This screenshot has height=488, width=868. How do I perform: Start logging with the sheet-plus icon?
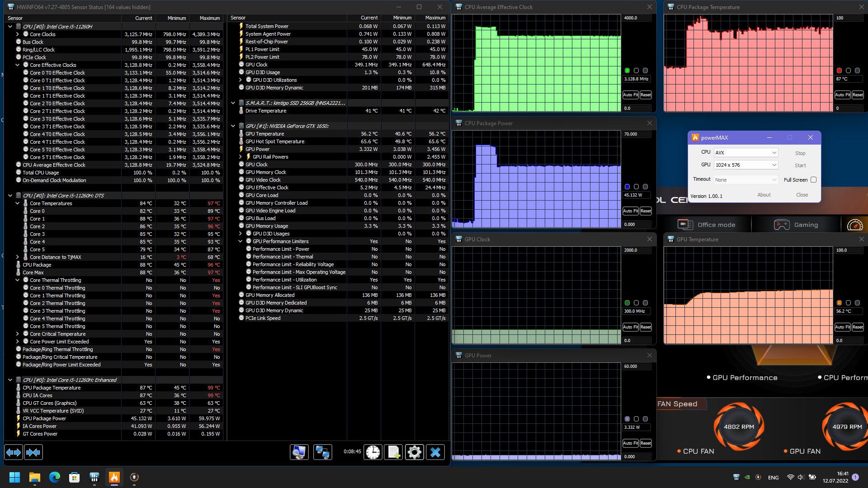pyautogui.click(x=393, y=452)
